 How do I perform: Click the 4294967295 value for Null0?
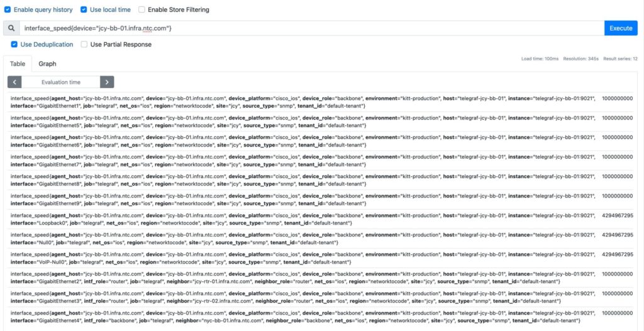[x=617, y=235]
